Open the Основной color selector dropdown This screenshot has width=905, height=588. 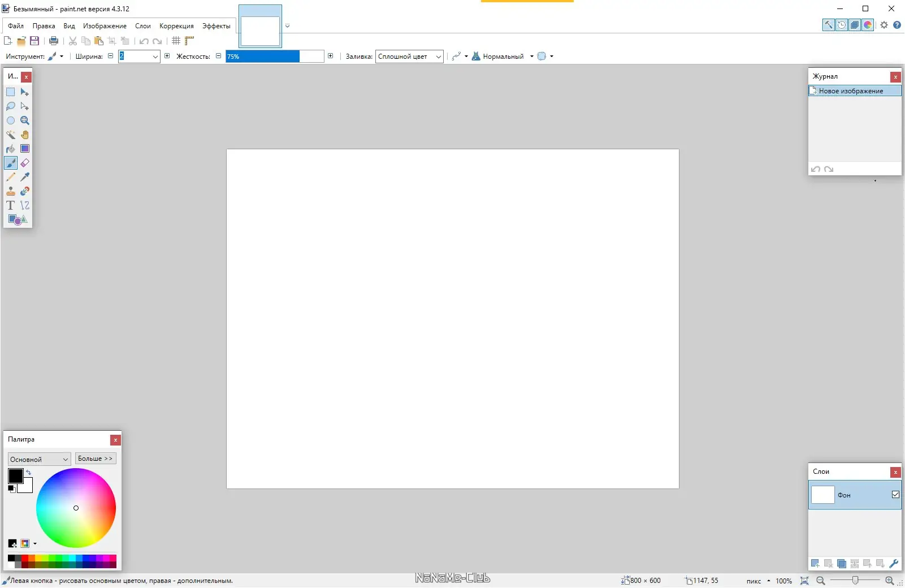pyautogui.click(x=39, y=459)
